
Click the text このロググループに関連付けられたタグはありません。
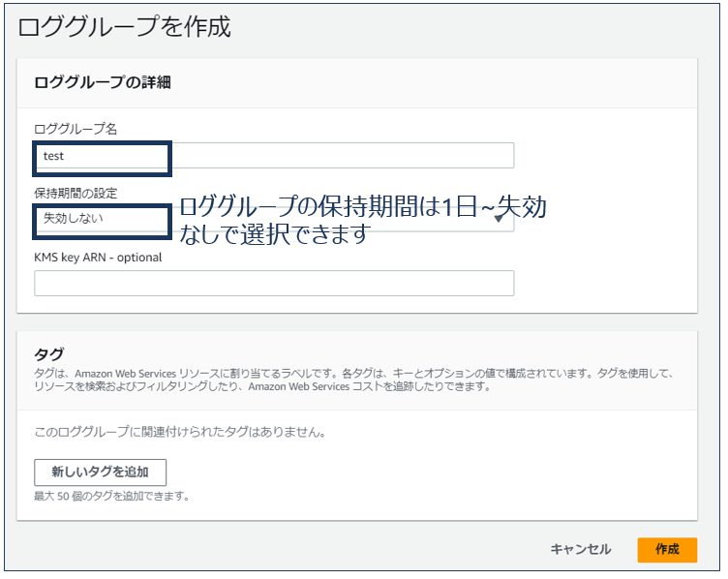click(x=180, y=432)
